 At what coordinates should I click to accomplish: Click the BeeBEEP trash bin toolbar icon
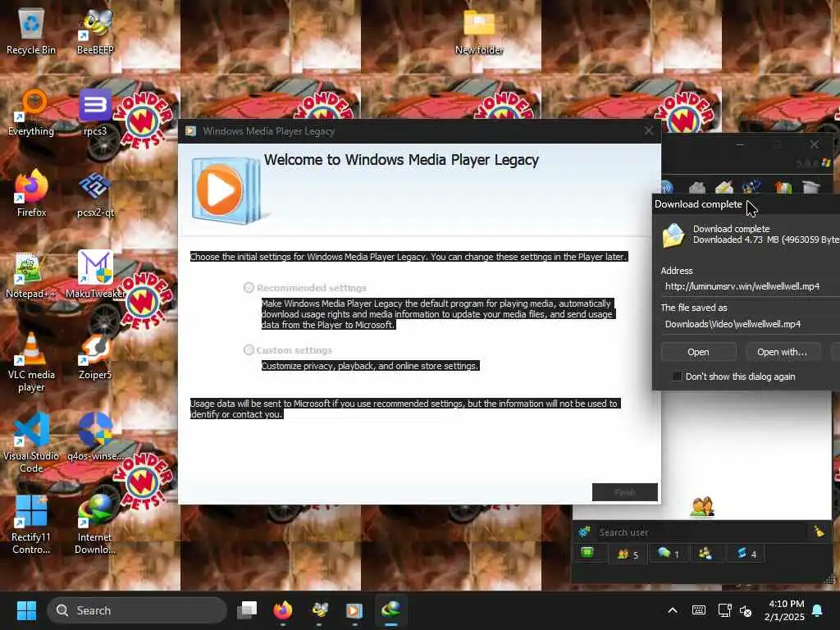(x=811, y=187)
